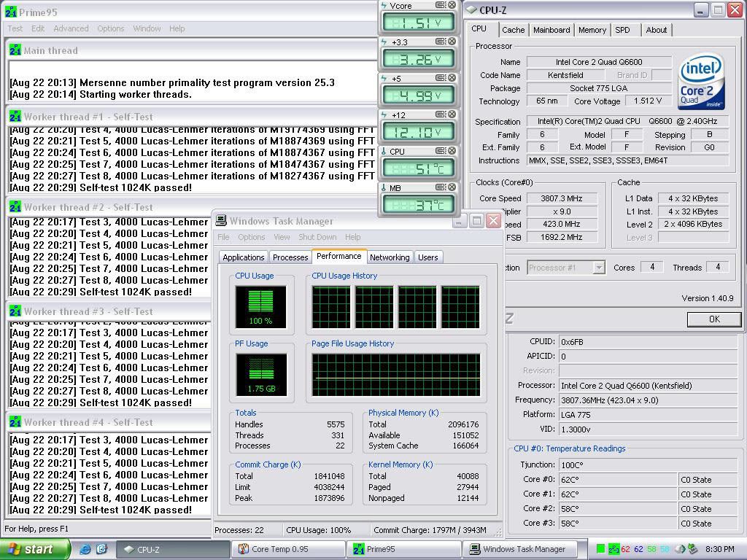The image size is (747, 560).
Task: Switch to the Processes tab in Task Manager
Action: point(290,257)
